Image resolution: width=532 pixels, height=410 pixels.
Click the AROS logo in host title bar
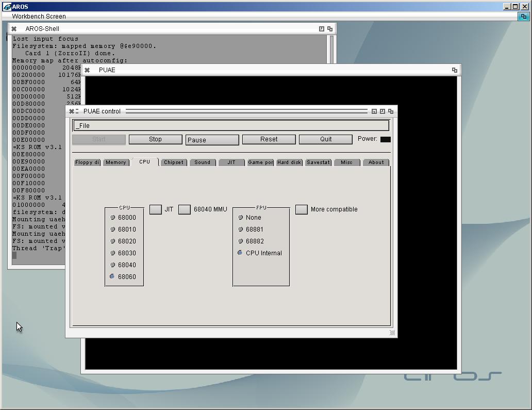[x=7, y=7]
